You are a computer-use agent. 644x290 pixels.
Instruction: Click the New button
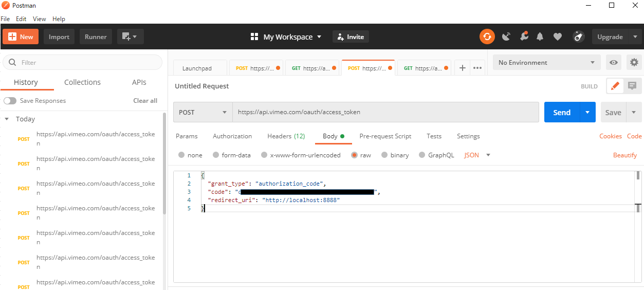tap(21, 37)
